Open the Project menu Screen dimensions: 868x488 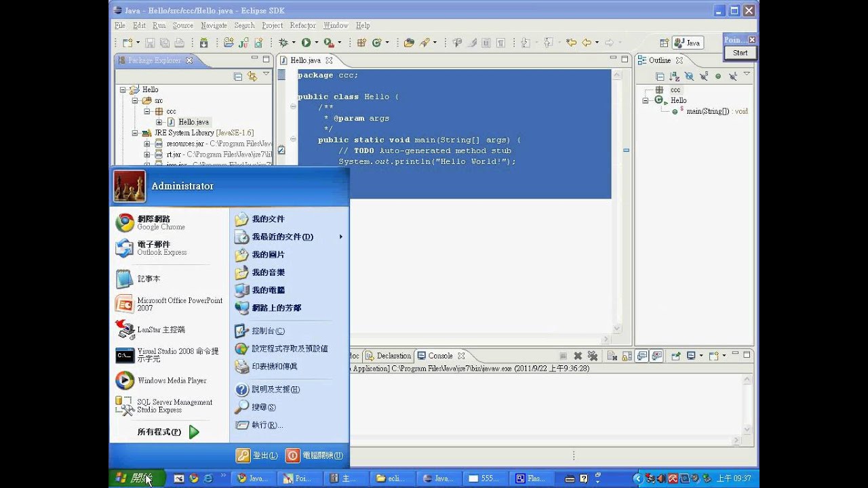[273, 26]
